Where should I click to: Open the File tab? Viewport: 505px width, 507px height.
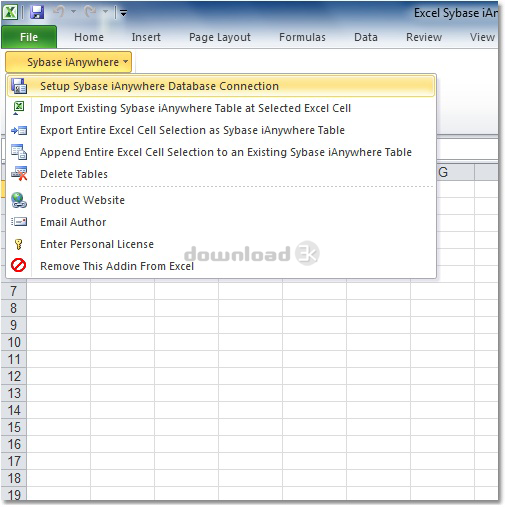coord(29,37)
